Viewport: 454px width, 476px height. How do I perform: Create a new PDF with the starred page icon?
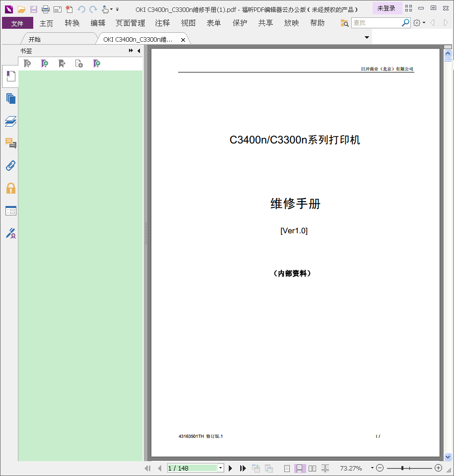[x=69, y=9]
